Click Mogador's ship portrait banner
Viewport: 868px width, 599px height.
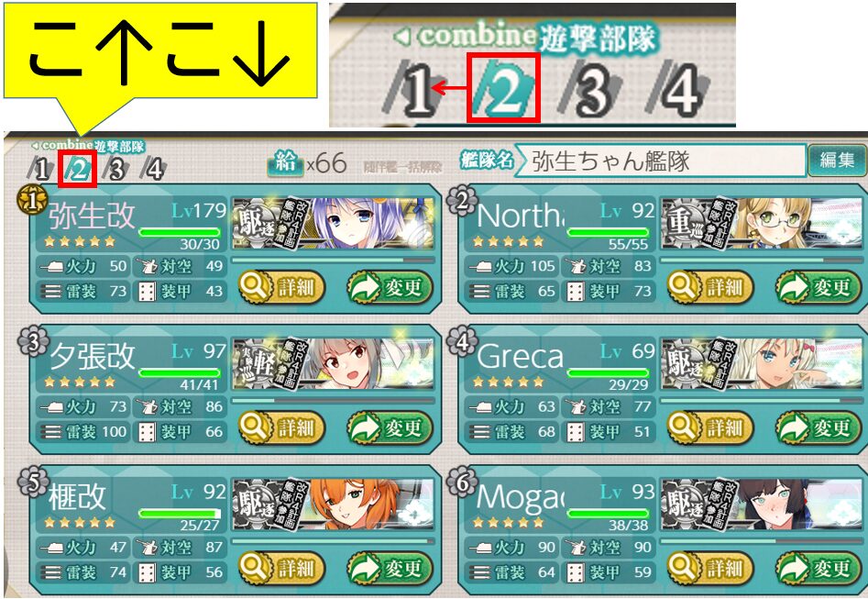(x=763, y=504)
